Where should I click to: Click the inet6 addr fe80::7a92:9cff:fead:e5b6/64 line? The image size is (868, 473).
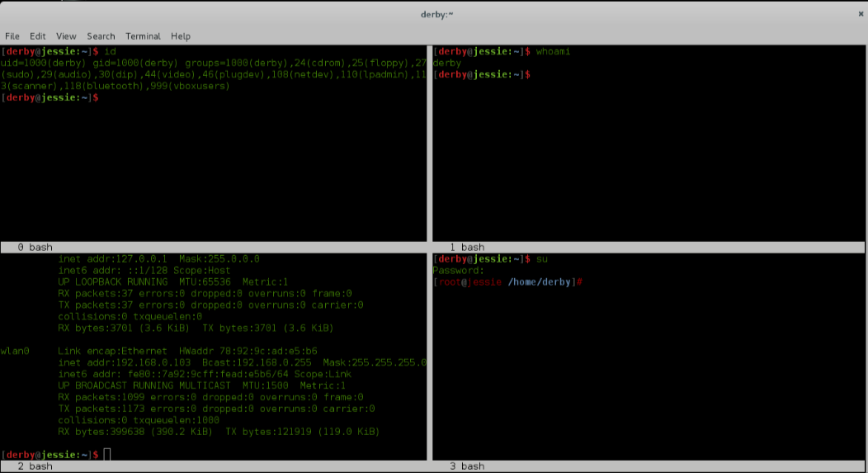pos(205,375)
